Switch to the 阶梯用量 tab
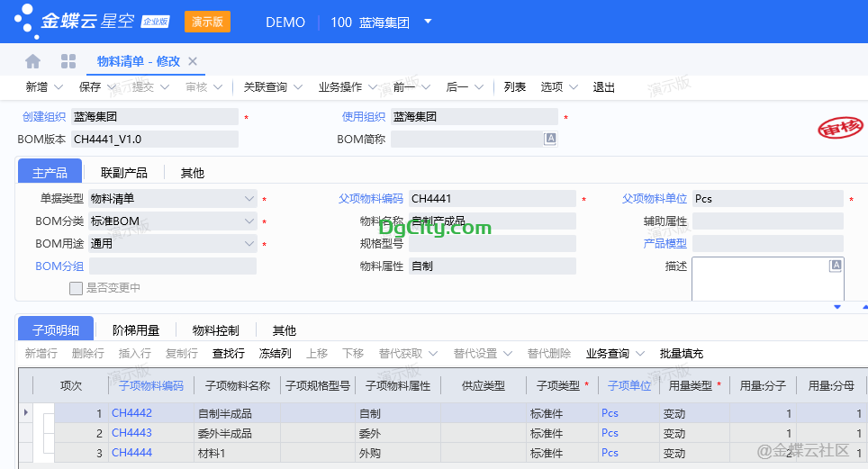The image size is (868, 469). tap(135, 330)
